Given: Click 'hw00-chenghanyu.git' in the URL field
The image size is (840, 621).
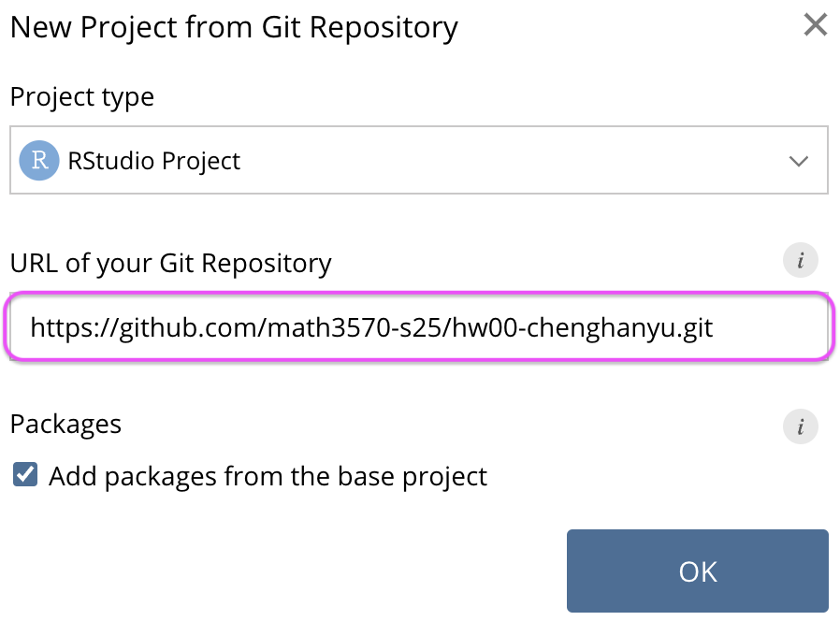Looking at the screenshot, I should click(x=583, y=327).
